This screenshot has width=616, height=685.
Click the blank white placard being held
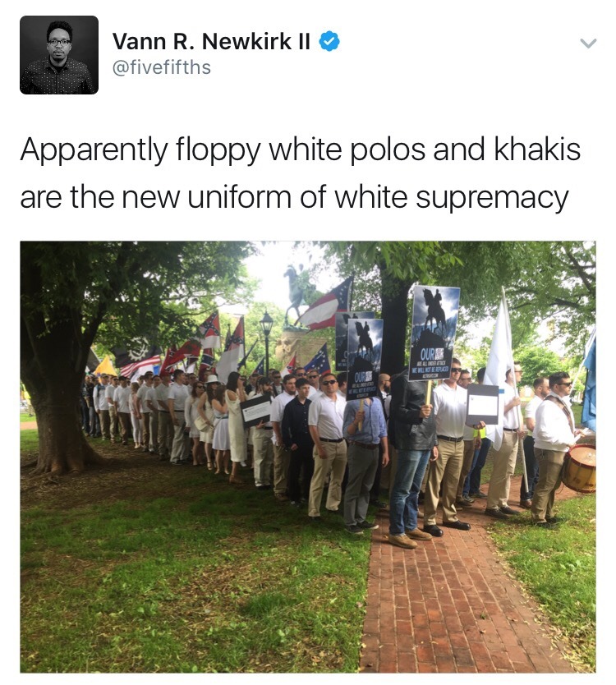click(x=482, y=405)
